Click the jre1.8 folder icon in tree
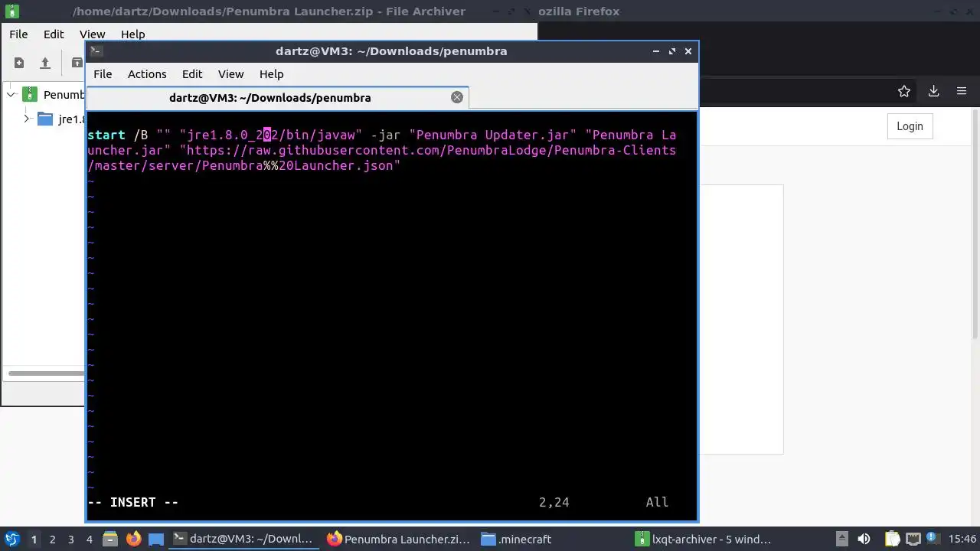 pyautogui.click(x=45, y=119)
